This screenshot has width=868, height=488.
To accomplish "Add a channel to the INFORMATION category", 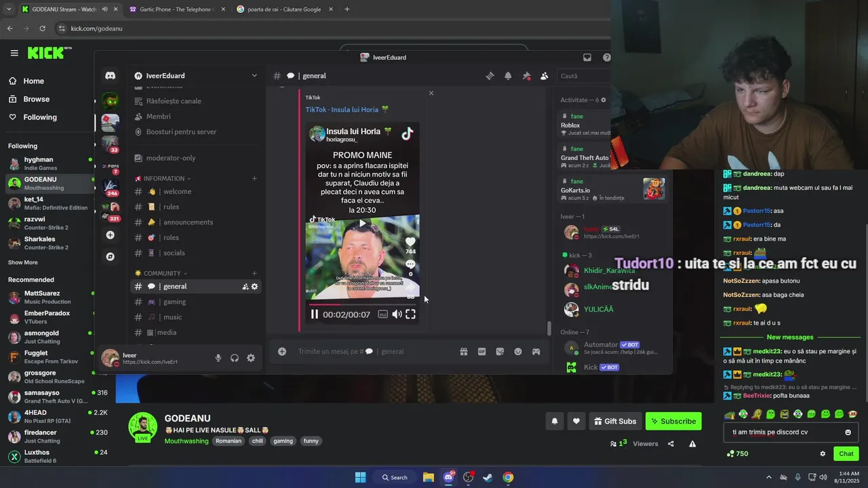I will [254, 178].
